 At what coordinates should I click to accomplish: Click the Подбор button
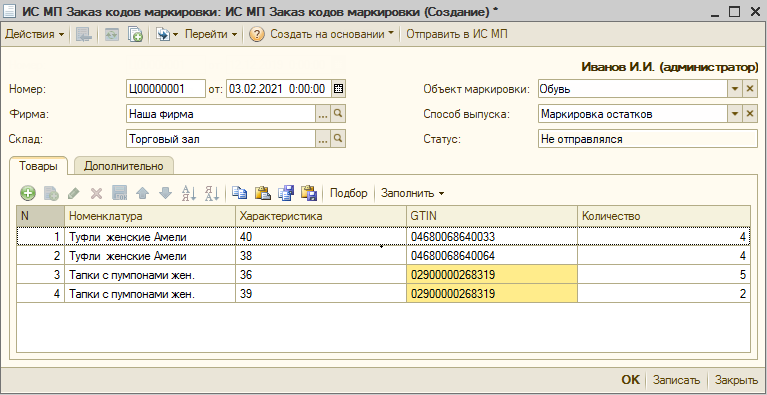pos(348,193)
